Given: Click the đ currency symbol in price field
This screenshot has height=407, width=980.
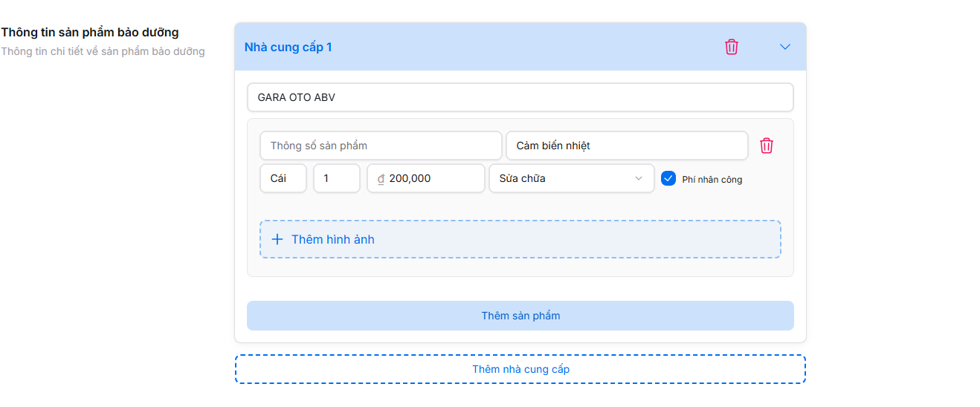Looking at the screenshot, I should [381, 179].
